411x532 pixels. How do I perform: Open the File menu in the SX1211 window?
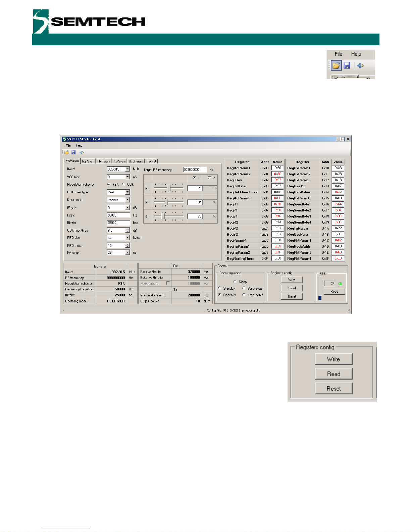click(x=68, y=146)
